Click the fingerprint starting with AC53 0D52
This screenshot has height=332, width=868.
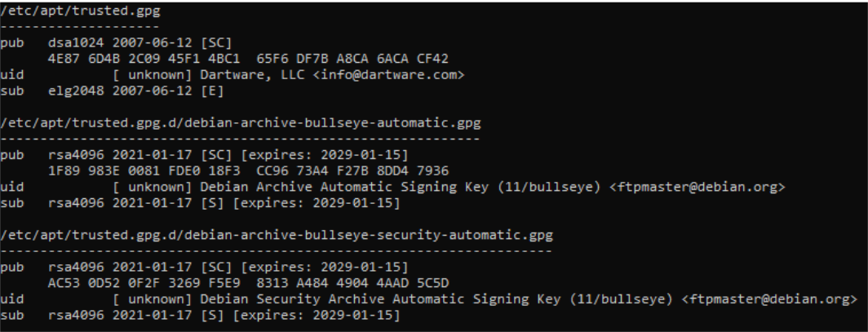(248, 283)
